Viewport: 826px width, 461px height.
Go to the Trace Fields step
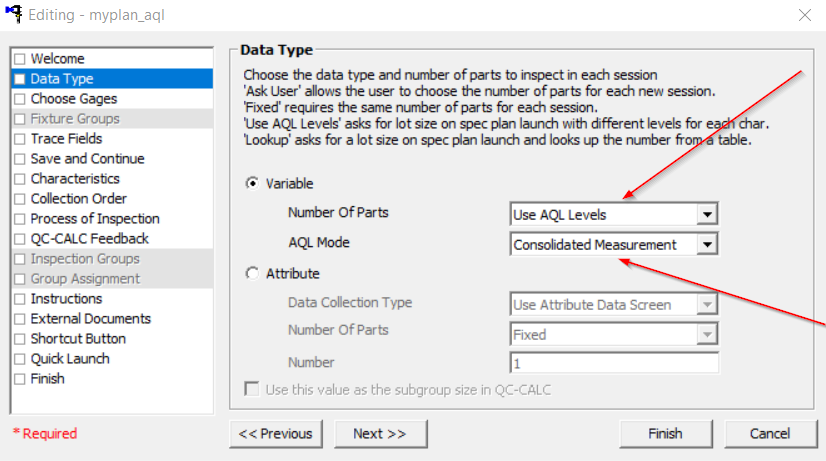66,139
